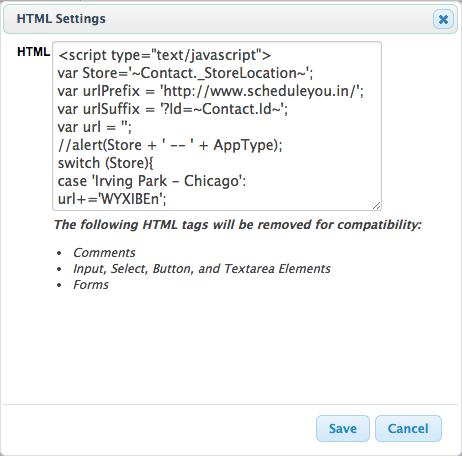Place cursor on the empty var url line
This screenshot has height=456, width=462.
click(95, 127)
